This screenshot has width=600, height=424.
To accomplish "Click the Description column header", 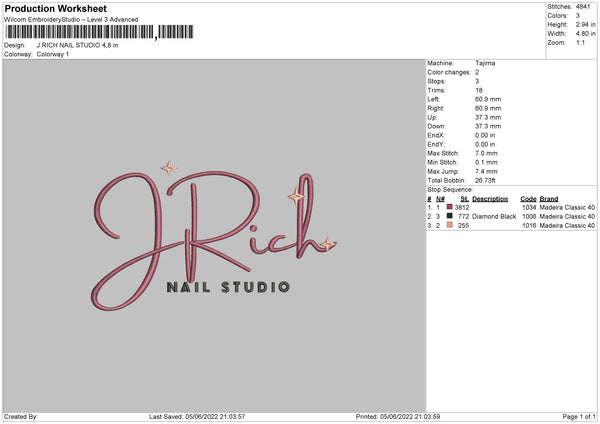I will click(x=491, y=198).
